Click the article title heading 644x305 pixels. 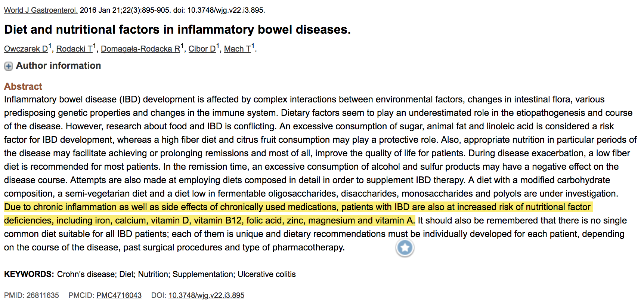[177, 30]
